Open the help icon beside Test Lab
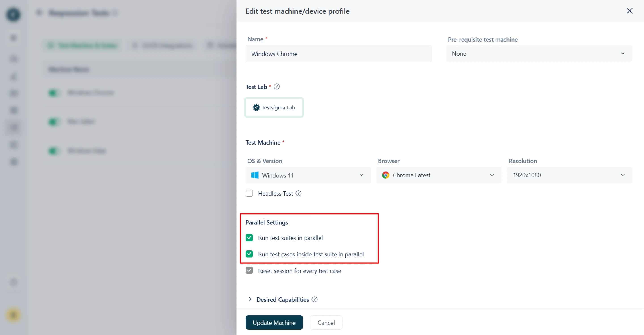The height and width of the screenshot is (335, 644). point(277,87)
